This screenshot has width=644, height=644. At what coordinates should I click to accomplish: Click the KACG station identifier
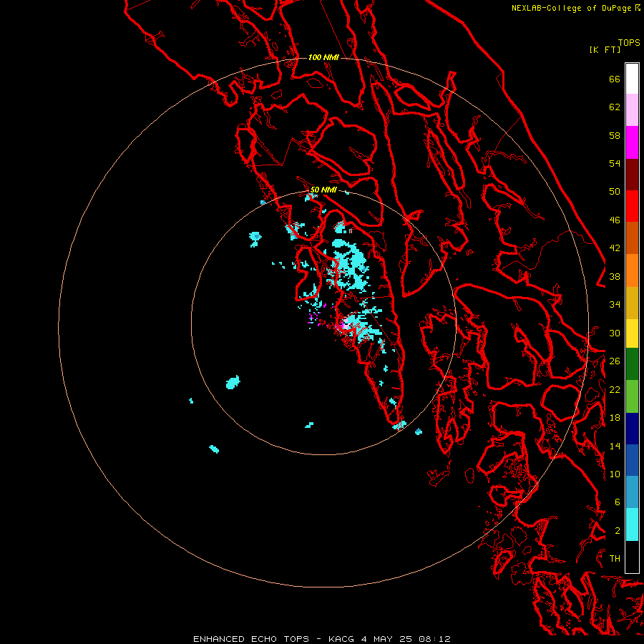pos(342,639)
